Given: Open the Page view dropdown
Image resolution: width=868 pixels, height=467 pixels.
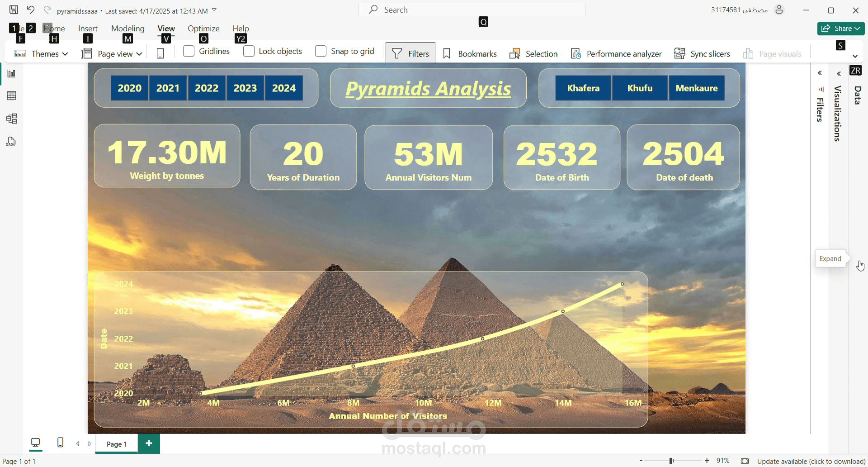Looking at the screenshot, I should (x=112, y=54).
